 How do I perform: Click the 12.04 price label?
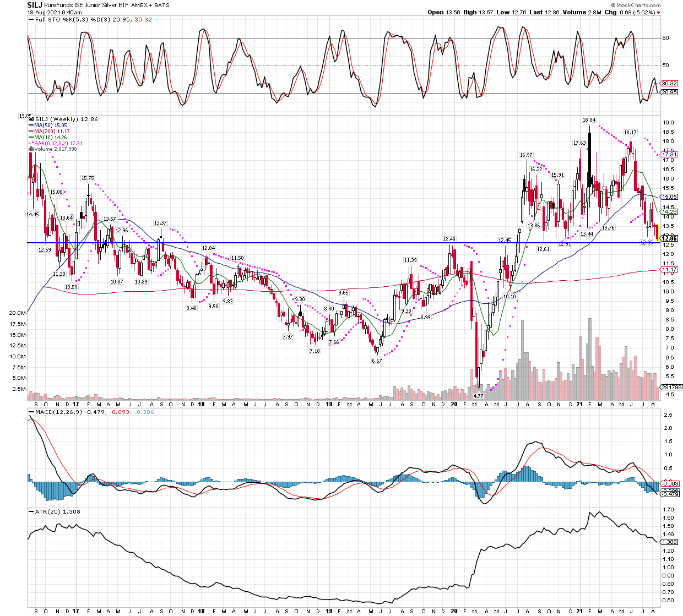pos(208,248)
